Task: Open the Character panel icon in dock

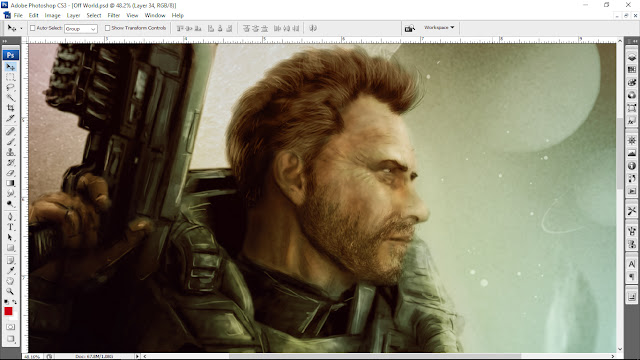Action: [632, 264]
